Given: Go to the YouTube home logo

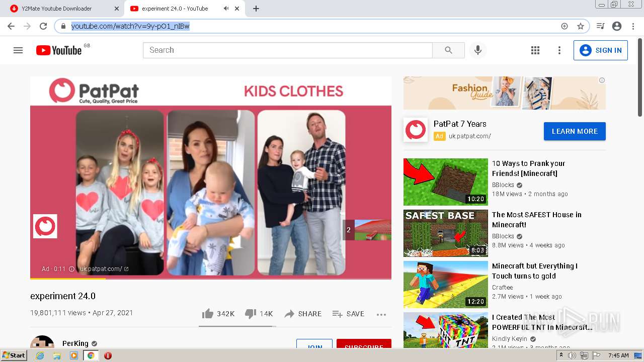Looking at the screenshot, I should click(59, 50).
